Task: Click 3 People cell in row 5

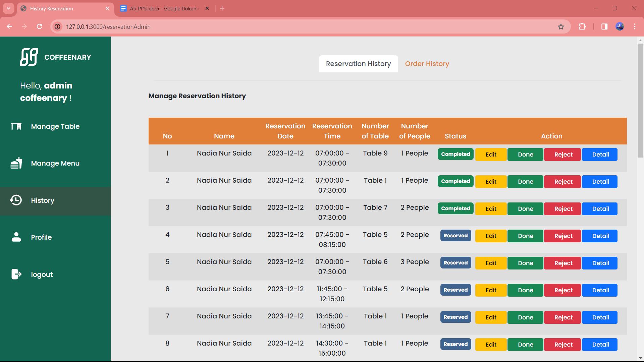Action: click(x=415, y=262)
